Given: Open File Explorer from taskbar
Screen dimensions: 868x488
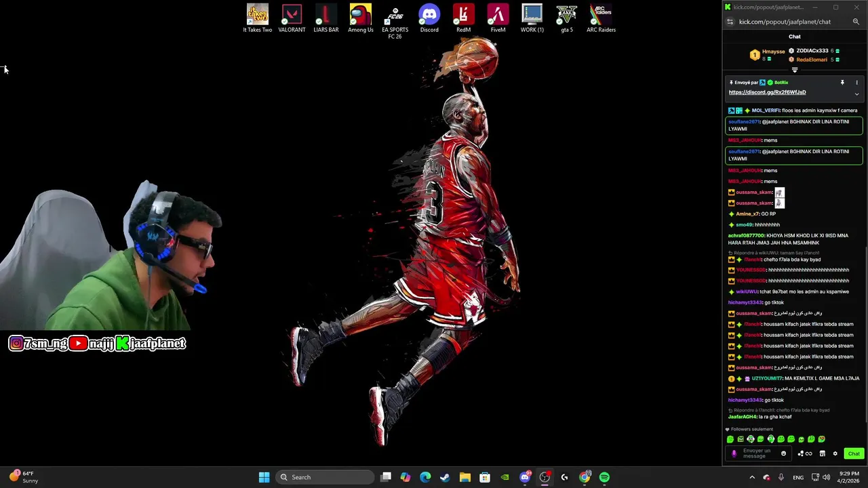Looking at the screenshot, I should pyautogui.click(x=465, y=477).
